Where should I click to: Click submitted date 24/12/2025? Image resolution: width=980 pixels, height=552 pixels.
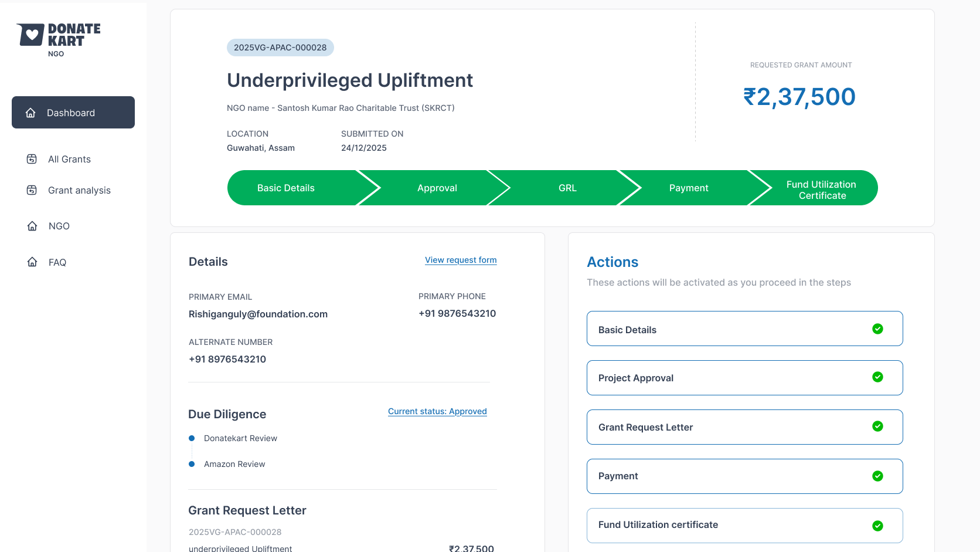[364, 148]
